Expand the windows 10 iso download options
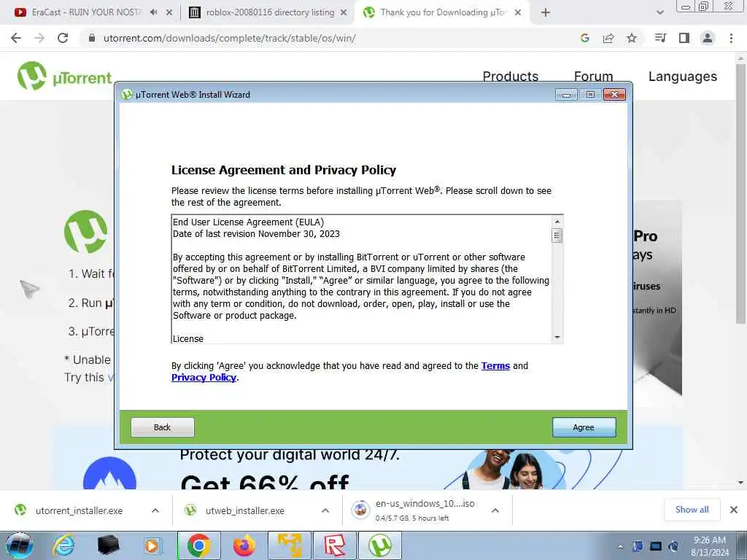The image size is (747, 560). [x=495, y=510]
